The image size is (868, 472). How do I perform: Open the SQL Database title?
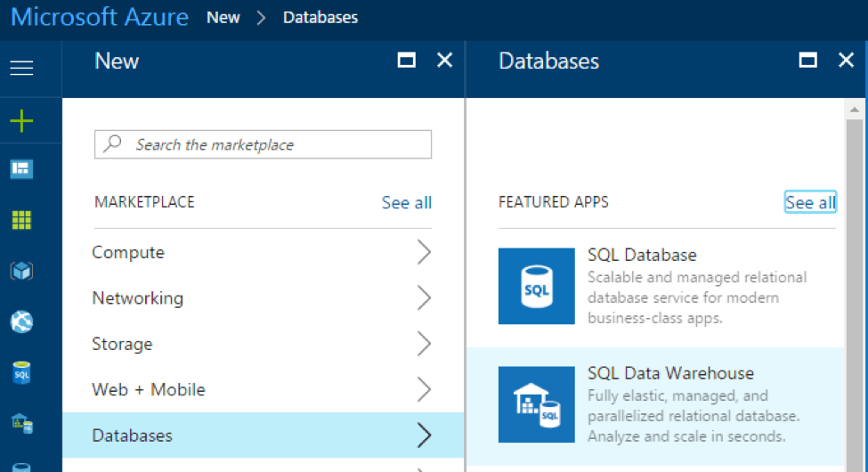tap(642, 255)
